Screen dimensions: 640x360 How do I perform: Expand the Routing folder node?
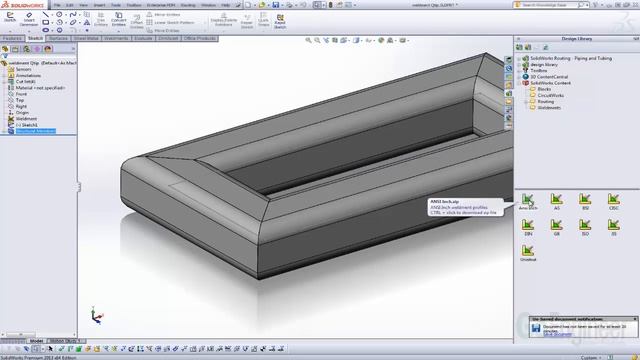[x=526, y=102]
